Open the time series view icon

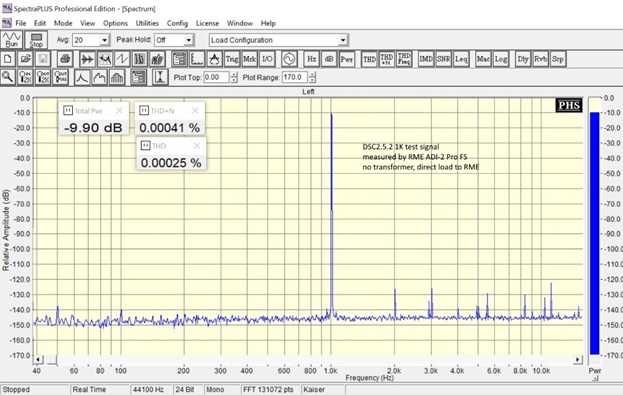(x=87, y=59)
